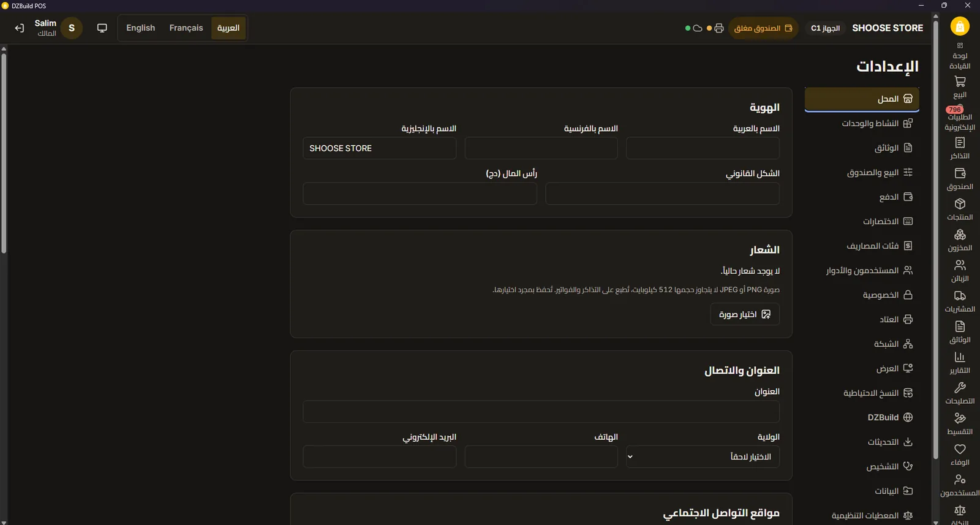Open البيع والصندوق settings section
This screenshot has width=980, height=525.
coord(862,172)
